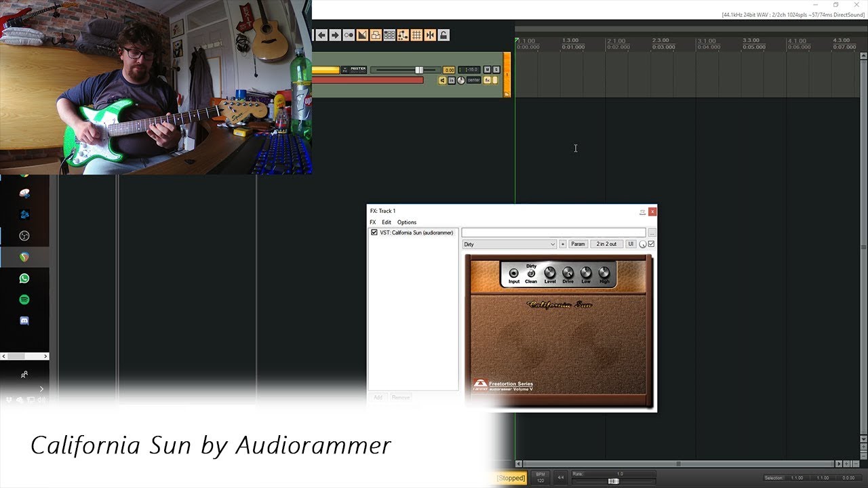Toggle the FX bypass checkbox beside the wet knob

pyautogui.click(x=652, y=244)
